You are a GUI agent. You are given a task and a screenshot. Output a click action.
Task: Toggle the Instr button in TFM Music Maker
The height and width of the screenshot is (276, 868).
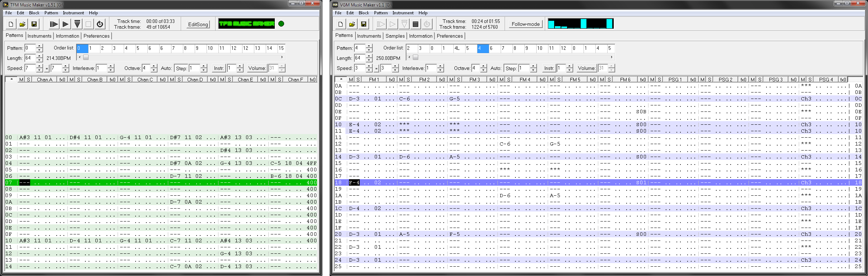click(219, 68)
